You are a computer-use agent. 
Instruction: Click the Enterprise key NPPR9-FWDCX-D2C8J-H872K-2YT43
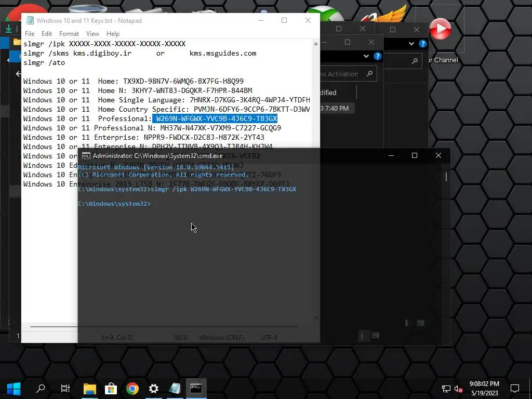tap(204, 137)
